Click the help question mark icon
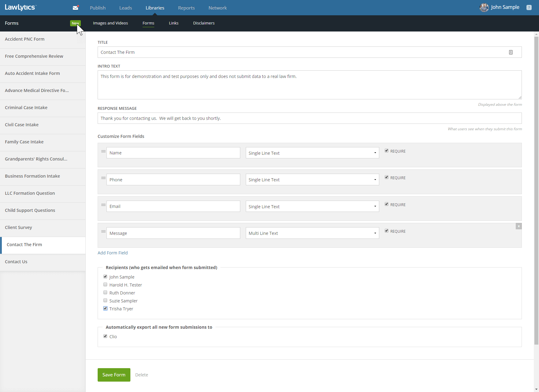The height and width of the screenshot is (392, 539). click(x=529, y=8)
